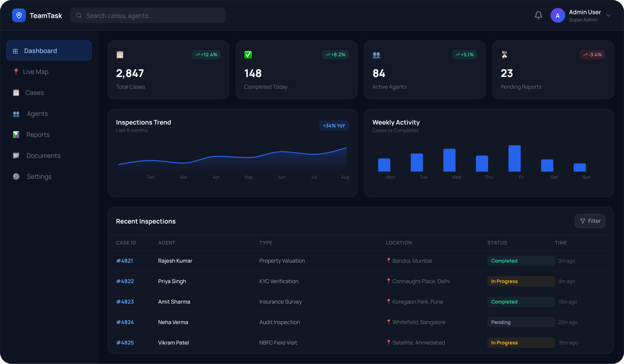Click the Monday bar in Weekly Activity
This screenshot has height=364, width=624.
(x=384, y=165)
